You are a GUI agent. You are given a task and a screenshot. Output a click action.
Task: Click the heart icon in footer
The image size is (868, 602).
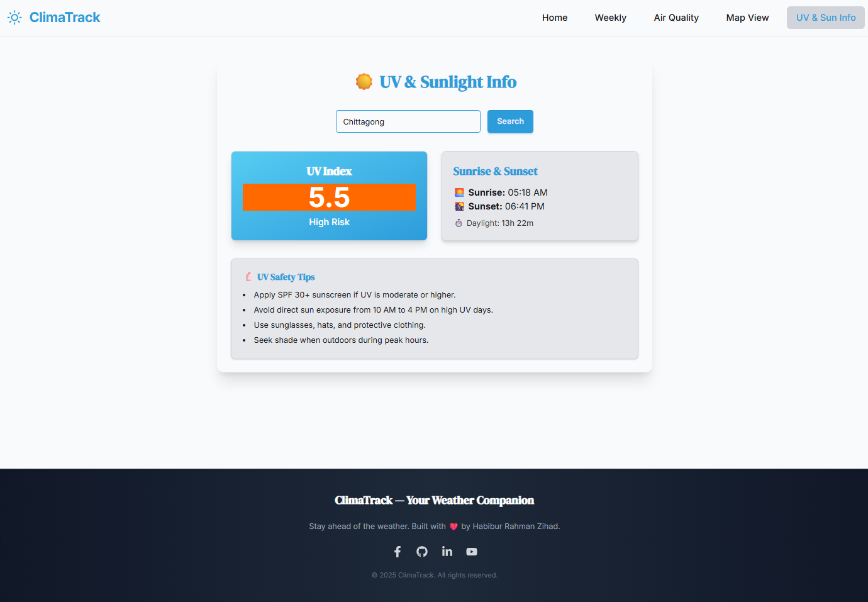coord(453,527)
